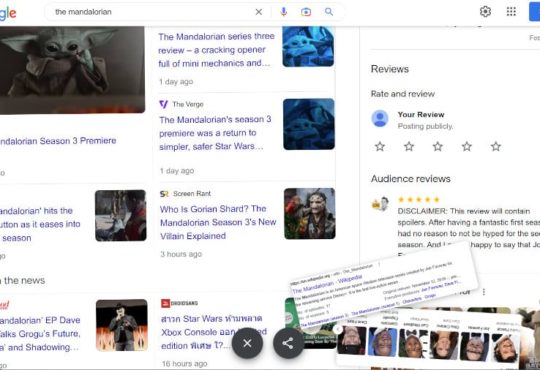Open Who Is Gorian Shard article
This screenshot has width=540, height=370.
pos(218,223)
